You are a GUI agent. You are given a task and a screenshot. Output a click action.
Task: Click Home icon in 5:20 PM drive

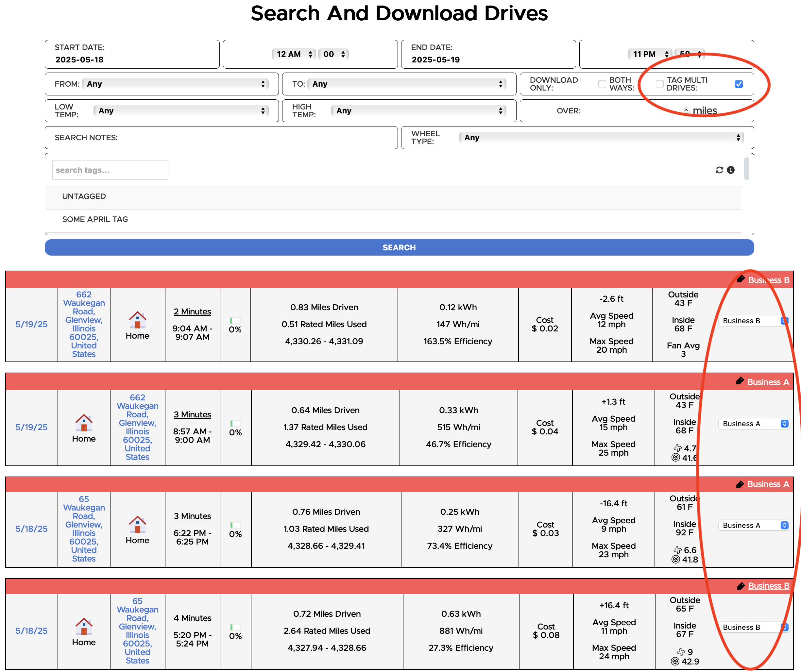click(x=84, y=626)
